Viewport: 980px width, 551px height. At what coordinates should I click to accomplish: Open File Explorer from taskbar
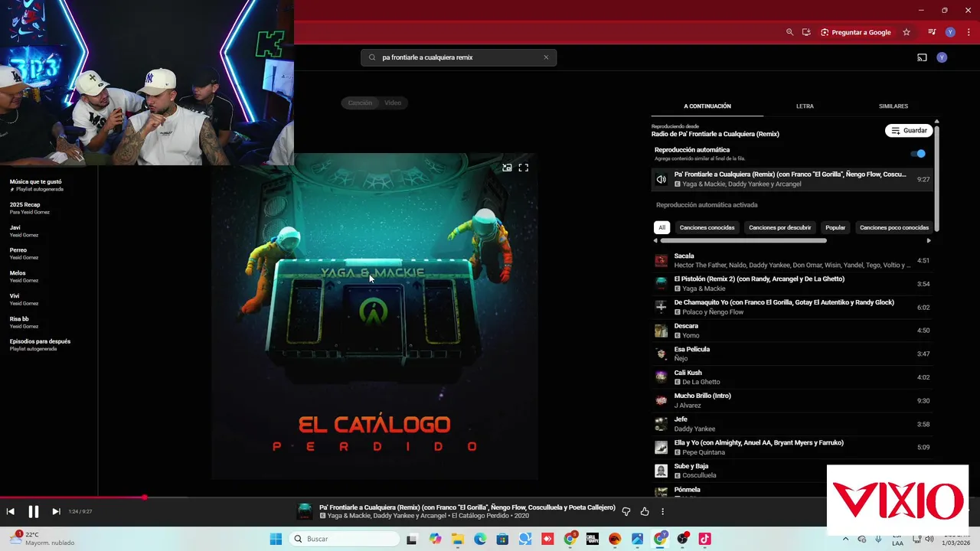[x=458, y=539]
